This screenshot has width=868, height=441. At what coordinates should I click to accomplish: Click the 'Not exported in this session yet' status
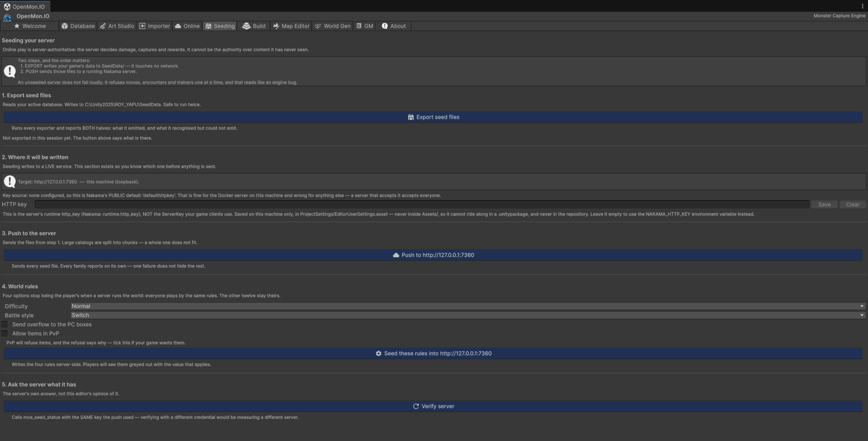pyautogui.click(x=77, y=138)
